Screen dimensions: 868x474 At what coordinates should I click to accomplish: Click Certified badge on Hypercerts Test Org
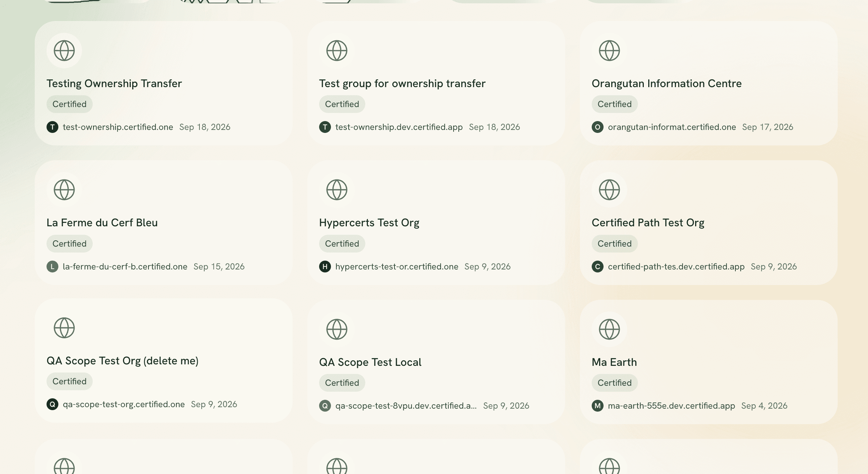pyautogui.click(x=342, y=244)
